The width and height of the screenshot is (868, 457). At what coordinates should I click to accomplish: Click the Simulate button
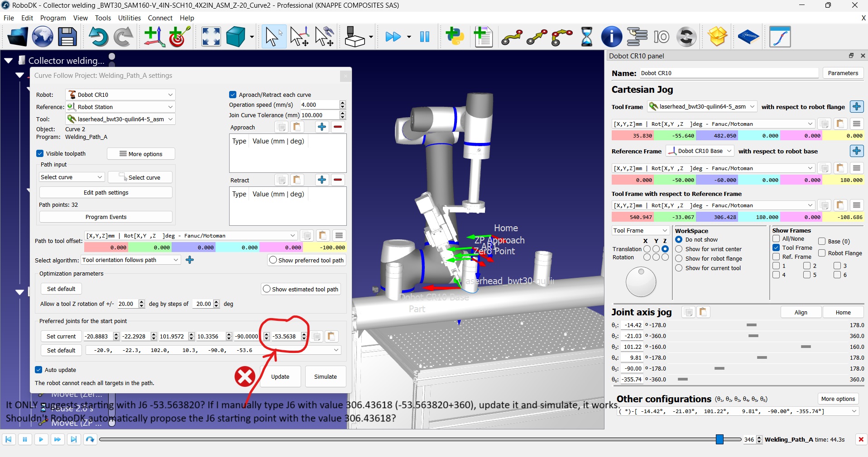tap(326, 376)
